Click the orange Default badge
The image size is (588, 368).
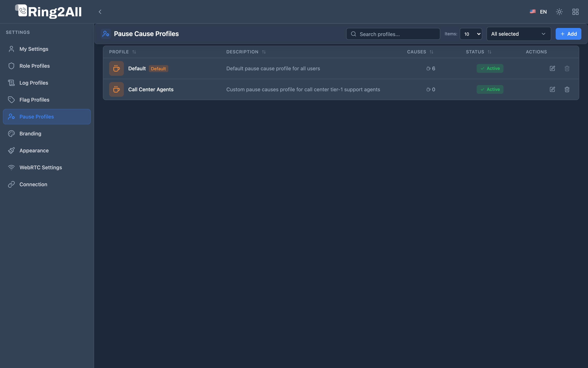(x=158, y=69)
